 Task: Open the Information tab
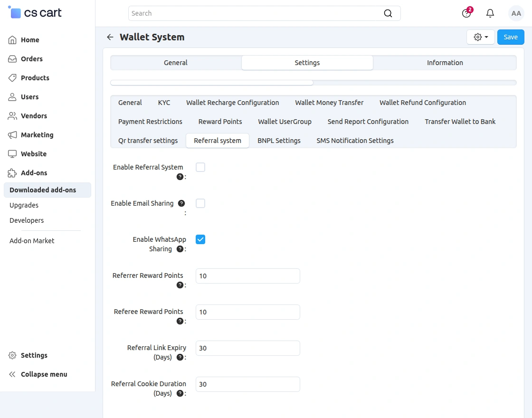[x=445, y=63]
